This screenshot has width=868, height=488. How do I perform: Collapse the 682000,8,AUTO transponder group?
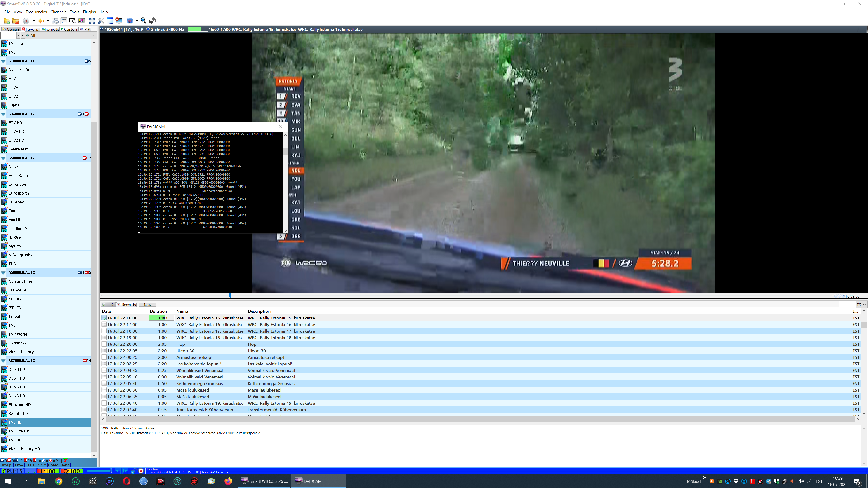[x=3, y=361]
